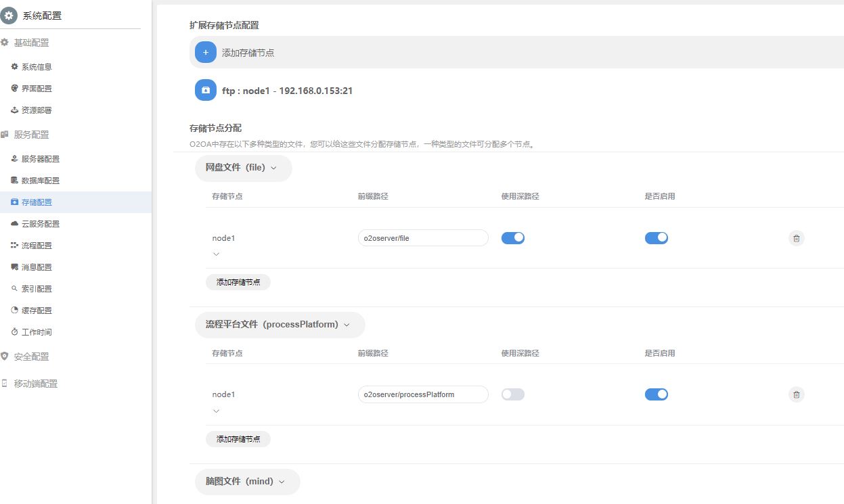Click the 流程配置 flow icon

[x=14, y=246]
